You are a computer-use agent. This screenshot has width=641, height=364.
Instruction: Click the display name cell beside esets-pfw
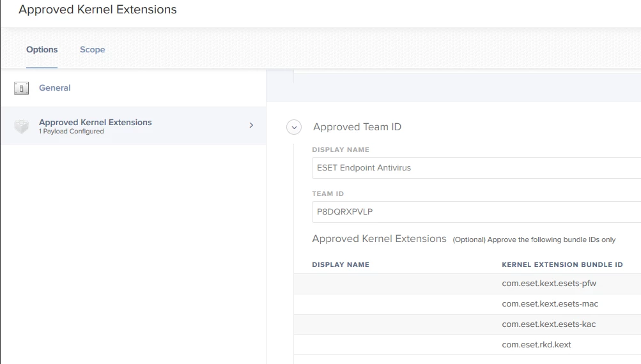coord(396,284)
